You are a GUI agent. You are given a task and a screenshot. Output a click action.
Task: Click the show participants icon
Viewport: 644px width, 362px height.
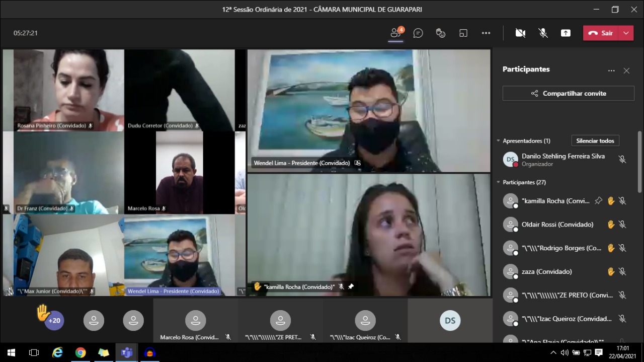coord(396,33)
